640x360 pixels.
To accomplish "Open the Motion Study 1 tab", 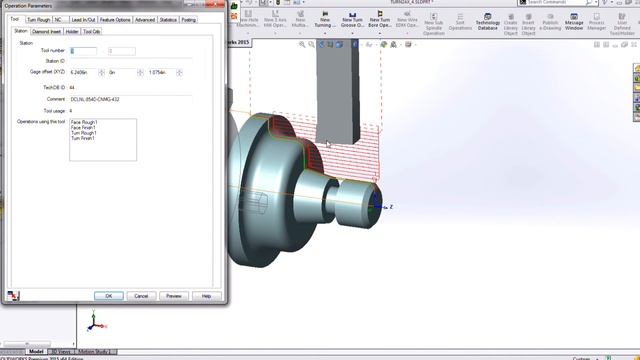I will pyautogui.click(x=95, y=351).
